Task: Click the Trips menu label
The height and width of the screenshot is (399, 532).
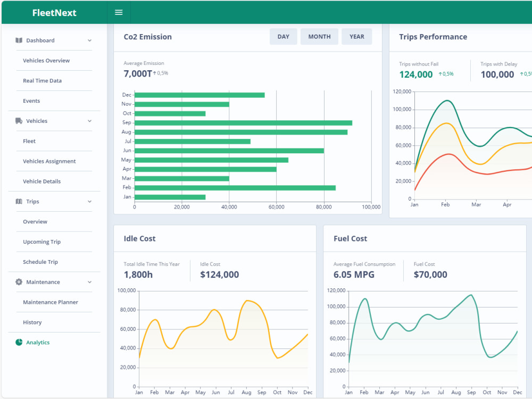Action: pyautogui.click(x=32, y=202)
